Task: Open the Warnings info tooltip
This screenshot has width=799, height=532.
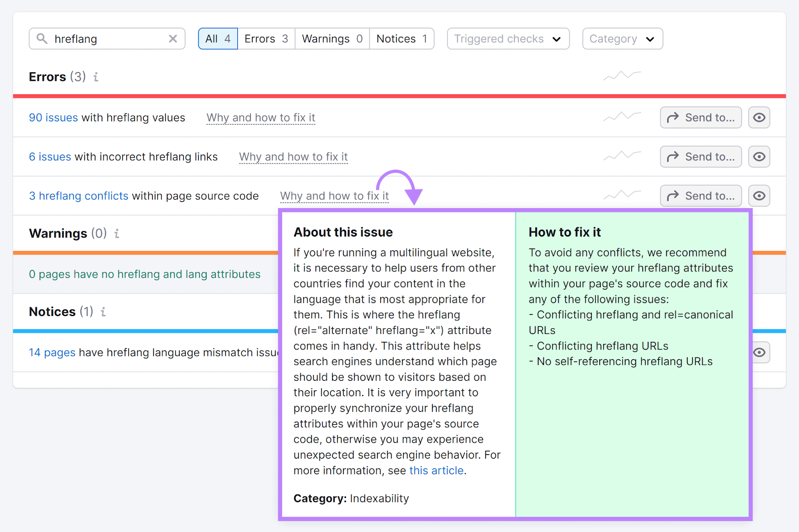Action: [x=116, y=234]
